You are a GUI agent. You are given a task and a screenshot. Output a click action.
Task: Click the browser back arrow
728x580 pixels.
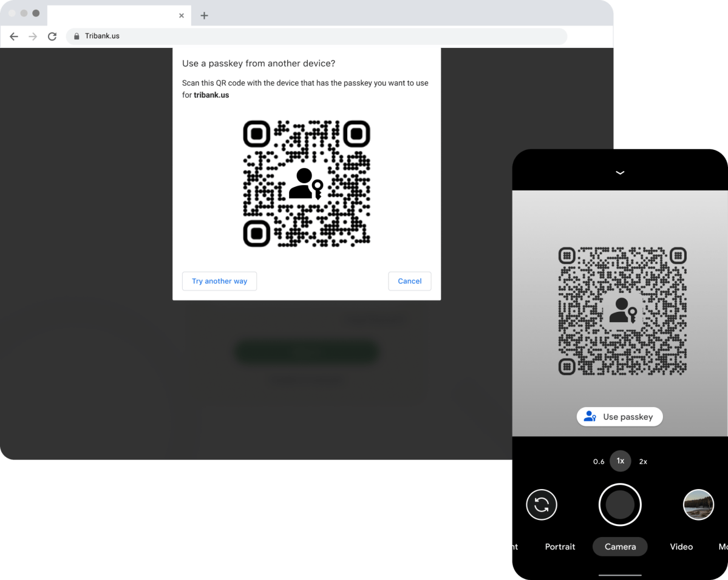coord(14,36)
